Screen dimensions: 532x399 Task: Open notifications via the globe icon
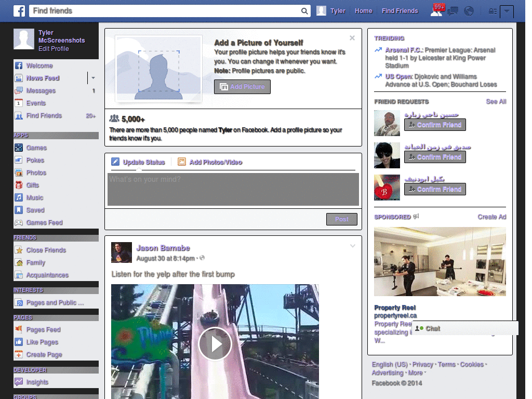point(468,10)
